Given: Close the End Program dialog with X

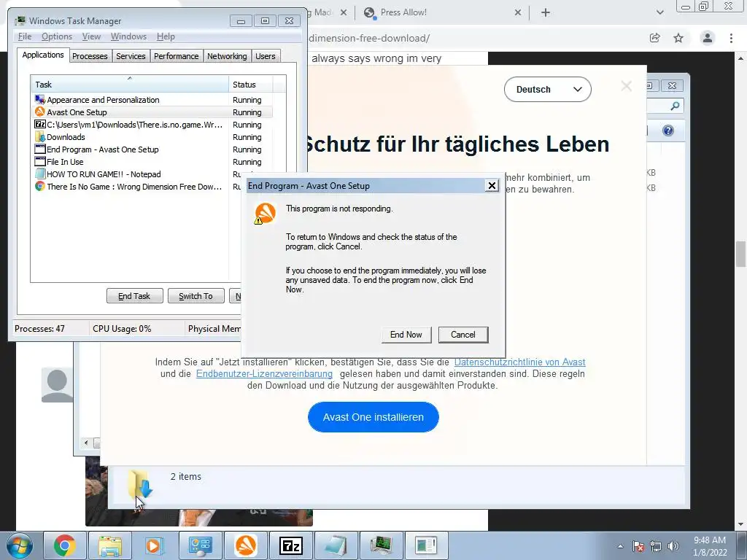Looking at the screenshot, I should (x=492, y=186).
